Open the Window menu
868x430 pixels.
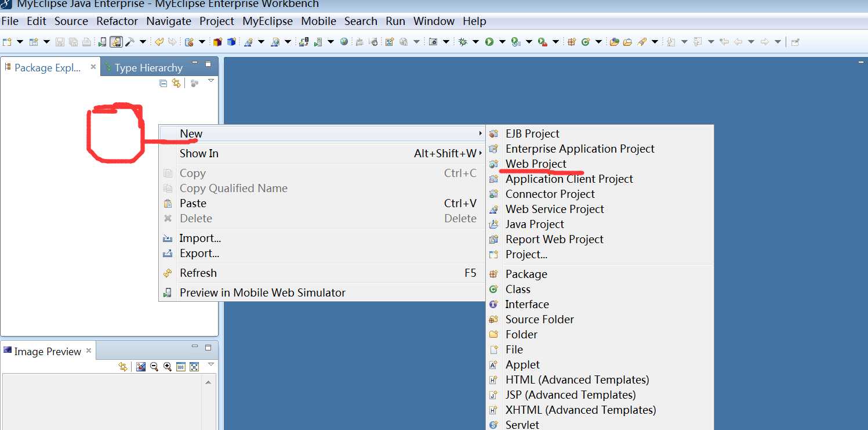click(434, 21)
